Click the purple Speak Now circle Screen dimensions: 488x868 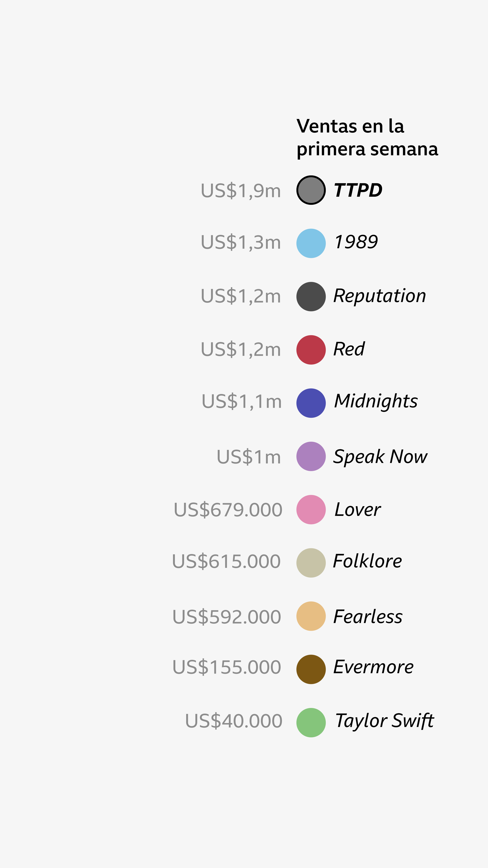[x=311, y=456]
